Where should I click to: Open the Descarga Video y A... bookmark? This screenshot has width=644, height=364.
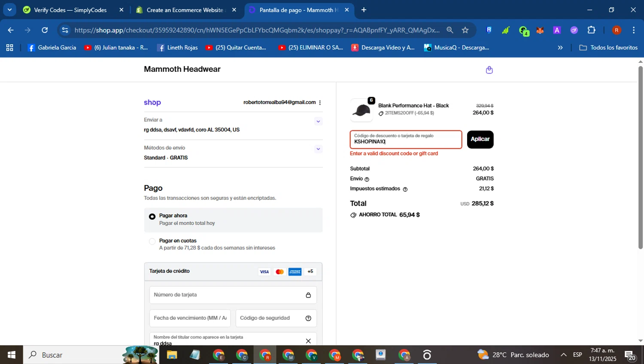pyautogui.click(x=383, y=48)
